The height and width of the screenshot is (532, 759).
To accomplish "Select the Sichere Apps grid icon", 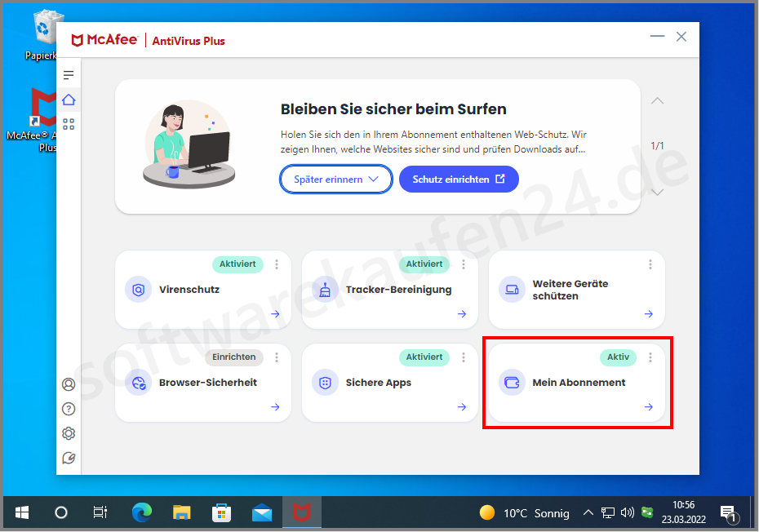I will point(326,382).
